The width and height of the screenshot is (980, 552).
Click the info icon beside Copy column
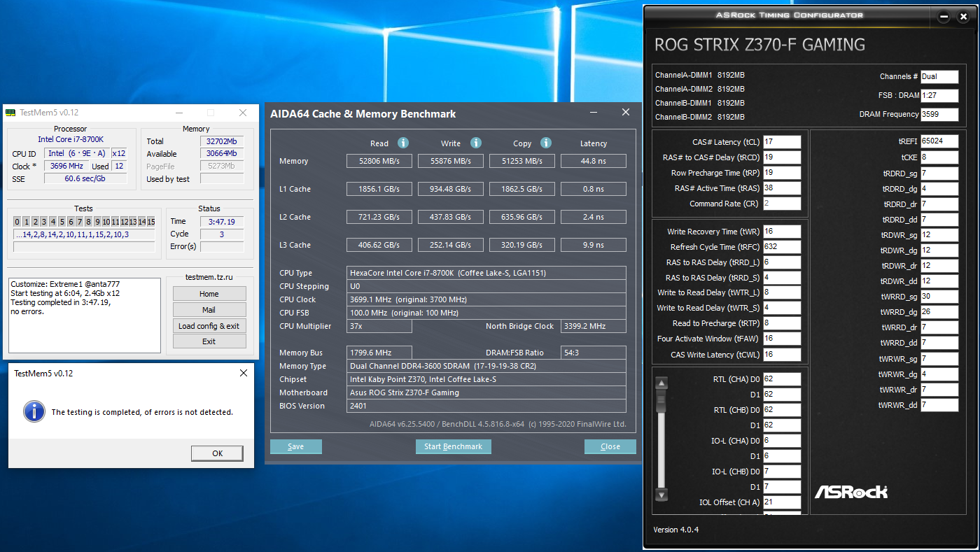pos(547,143)
